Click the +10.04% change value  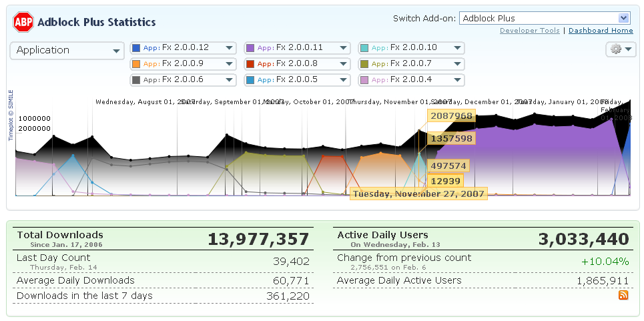[605, 262]
